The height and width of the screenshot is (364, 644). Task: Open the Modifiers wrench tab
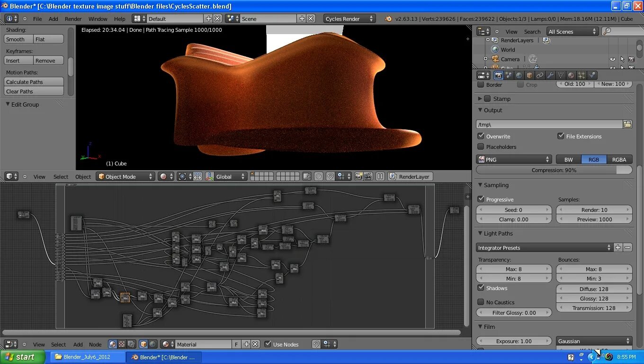[550, 75]
